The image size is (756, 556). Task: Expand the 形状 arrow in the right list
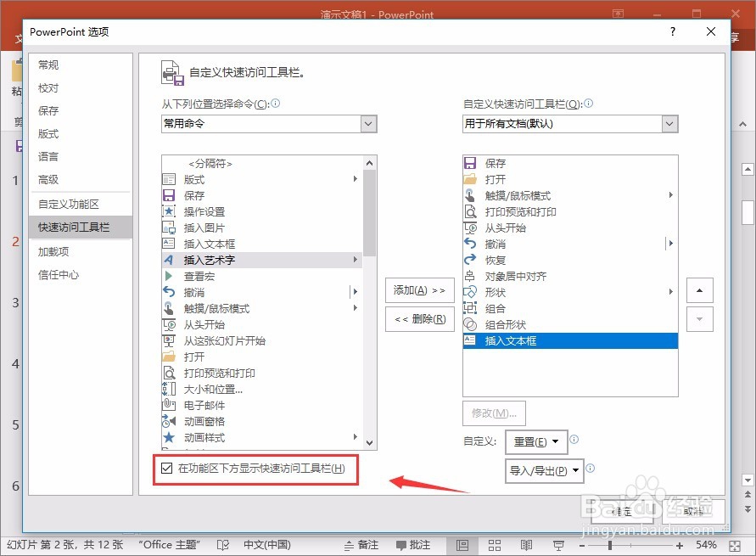coord(670,292)
